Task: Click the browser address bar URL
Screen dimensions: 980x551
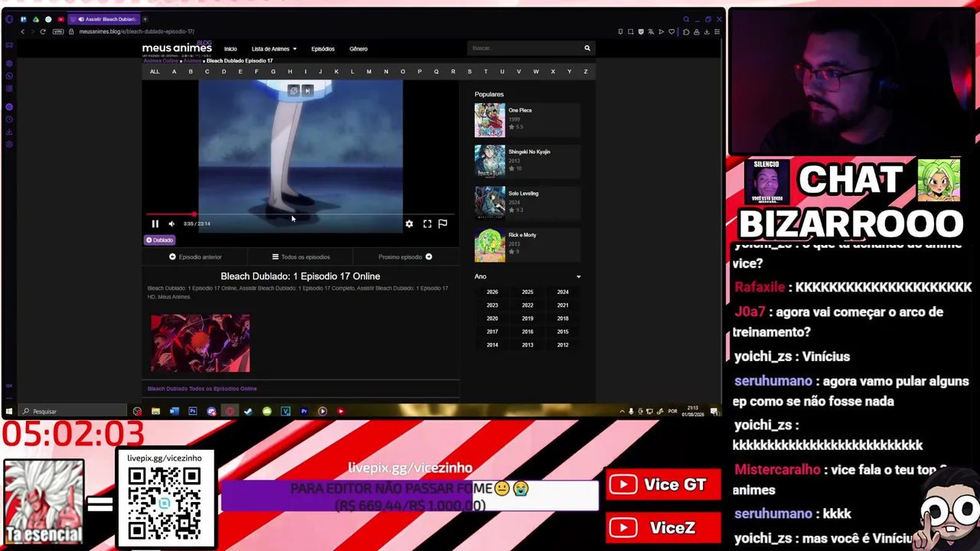Action: pos(137,31)
